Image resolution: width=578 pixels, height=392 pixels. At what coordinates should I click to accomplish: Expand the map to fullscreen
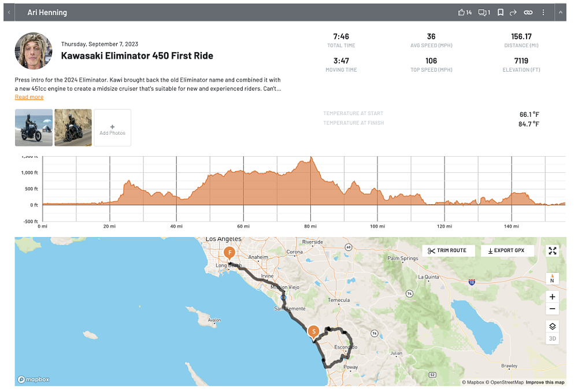553,250
